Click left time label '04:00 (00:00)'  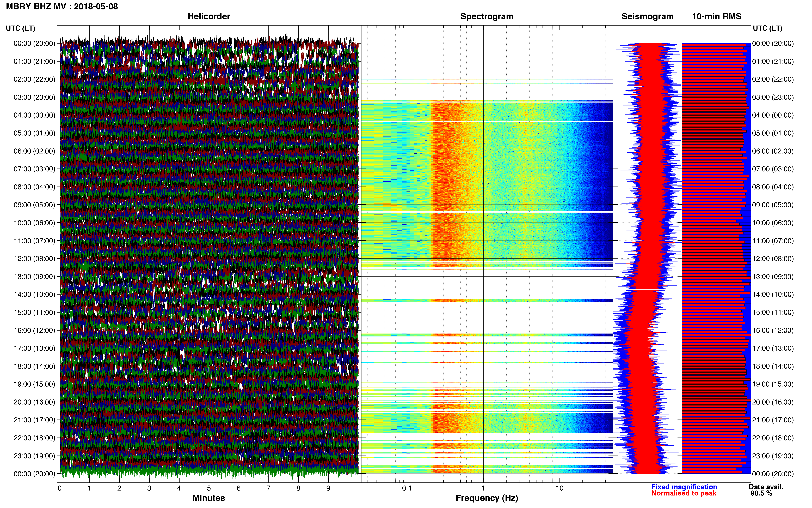click(34, 115)
